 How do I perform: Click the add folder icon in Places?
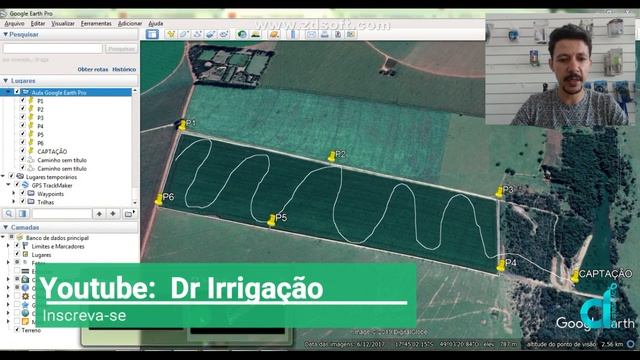click(x=129, y=213)
